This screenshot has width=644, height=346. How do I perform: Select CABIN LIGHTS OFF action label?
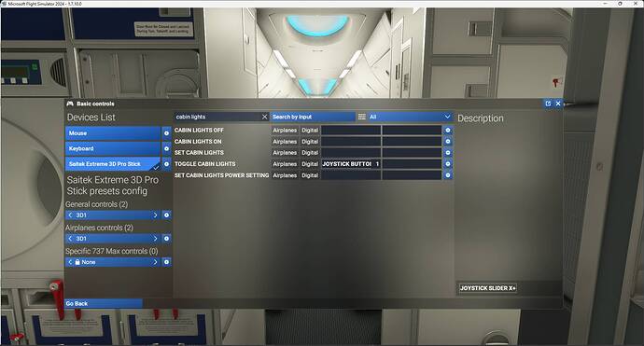click(199, 131)
